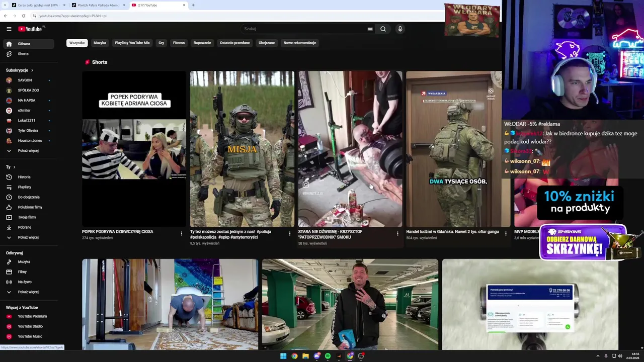Image resolution: width=644 pixels, height=362 pixels.
Task: Open Lokal 2311 subscription channel
Action: (x=28, y=120)
